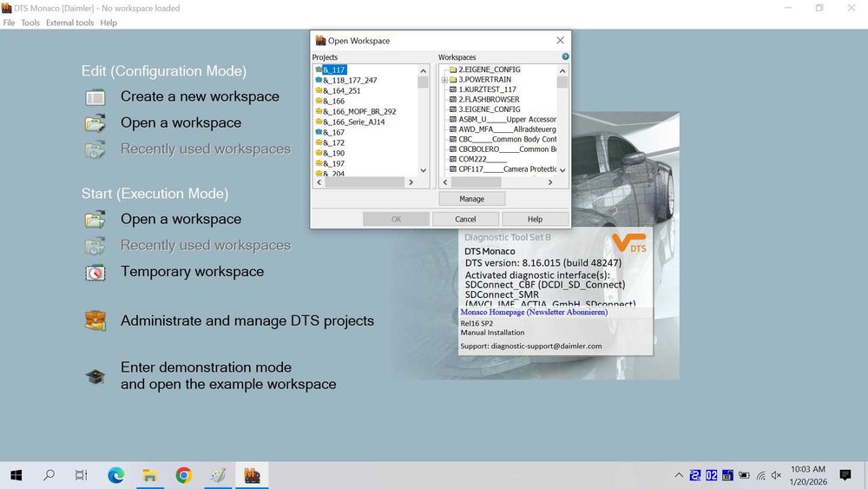868x489 pixels.
Task: Click the blue project icon beside &_167
Action: pos(319,132)
